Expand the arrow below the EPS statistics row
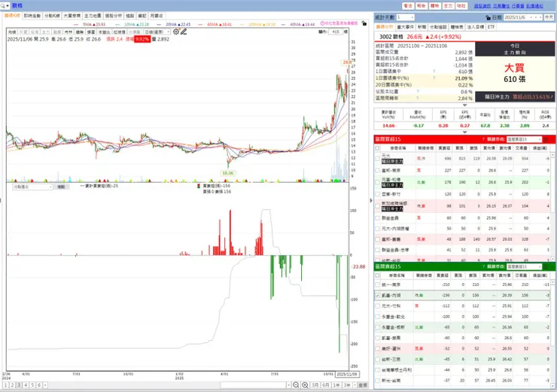This screenshot has height=392, width=557. (x=464, y=132)
